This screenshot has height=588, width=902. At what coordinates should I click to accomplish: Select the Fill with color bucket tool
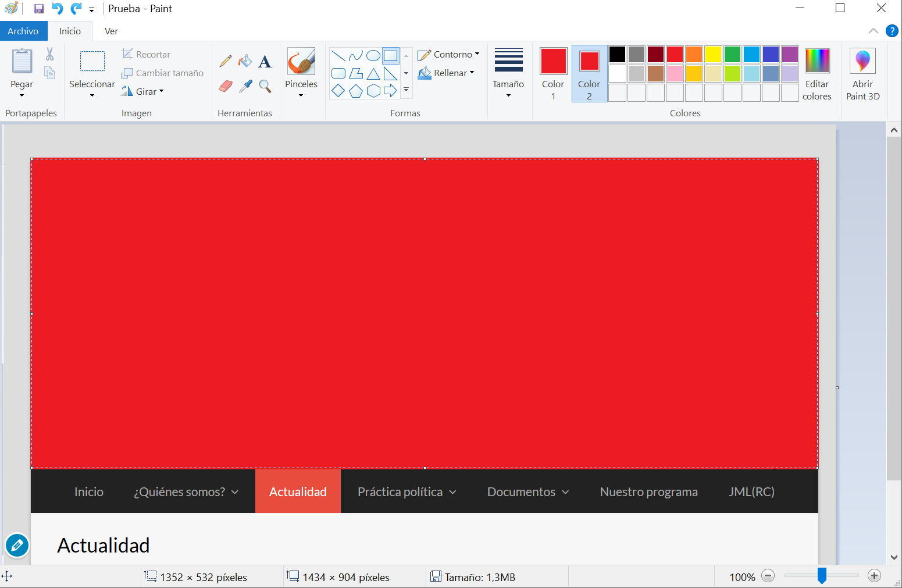[x=245, y=61]
